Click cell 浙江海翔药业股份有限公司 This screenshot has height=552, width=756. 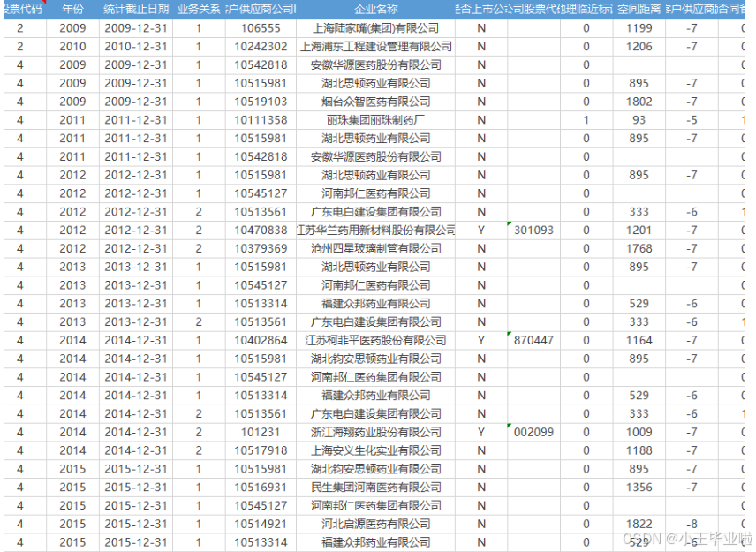click(375, 433)
